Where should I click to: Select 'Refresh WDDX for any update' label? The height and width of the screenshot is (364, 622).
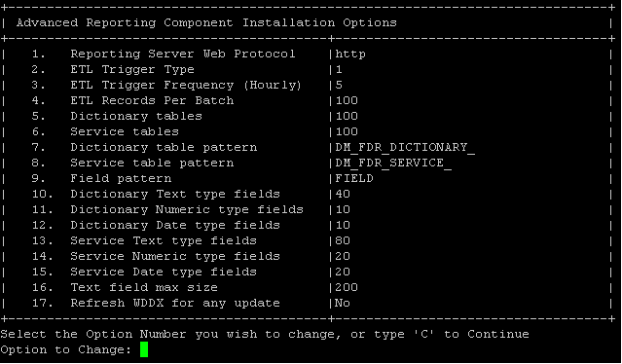coord(175,303)
